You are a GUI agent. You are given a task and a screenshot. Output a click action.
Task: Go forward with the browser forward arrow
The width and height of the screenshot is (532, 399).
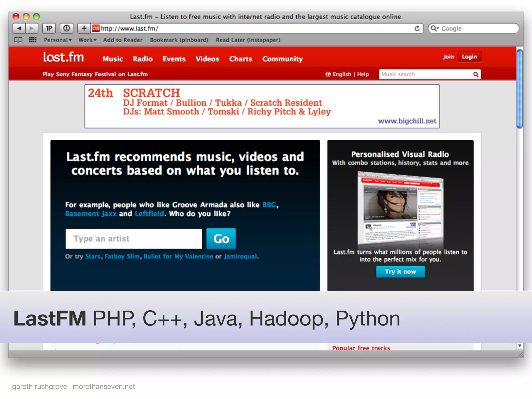point(32,28)
